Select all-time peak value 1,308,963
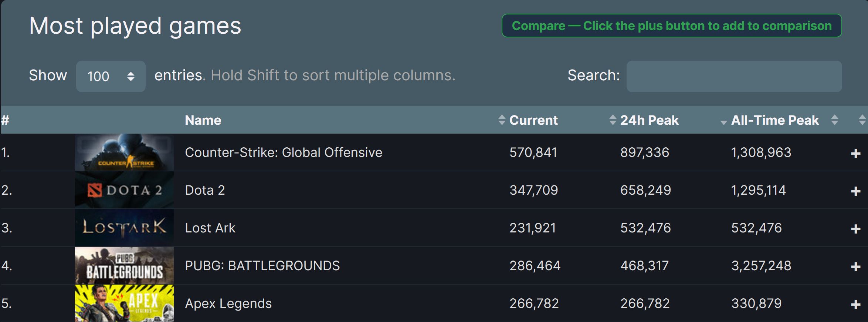This screenshot has width=868, height=322. click(x=761, y=152)
